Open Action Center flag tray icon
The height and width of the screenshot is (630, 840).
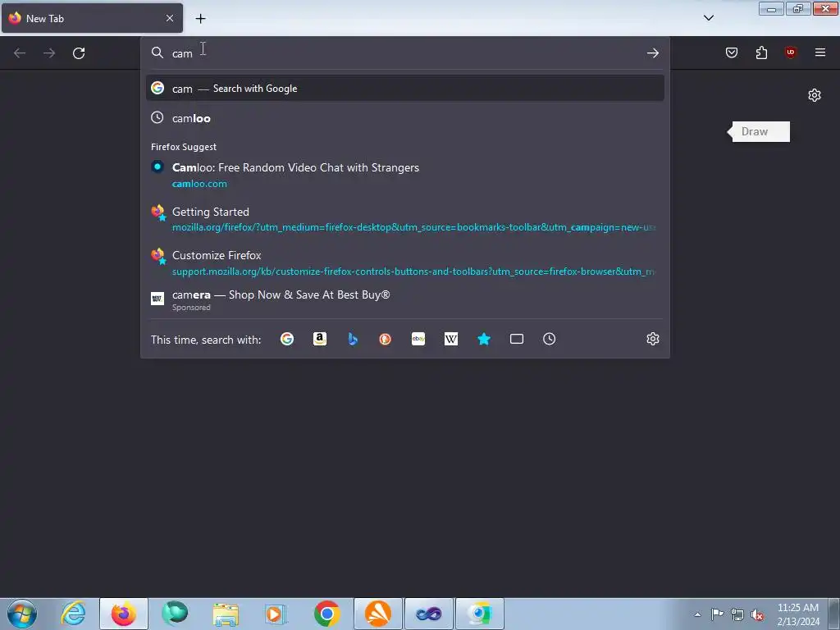coord(717,614)
